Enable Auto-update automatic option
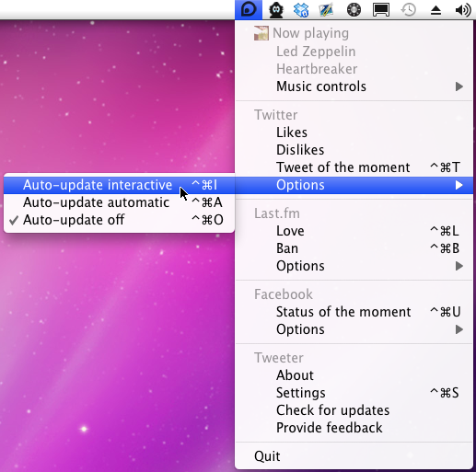The height and width of the screenshot is (472, 476). pos(119,202)
